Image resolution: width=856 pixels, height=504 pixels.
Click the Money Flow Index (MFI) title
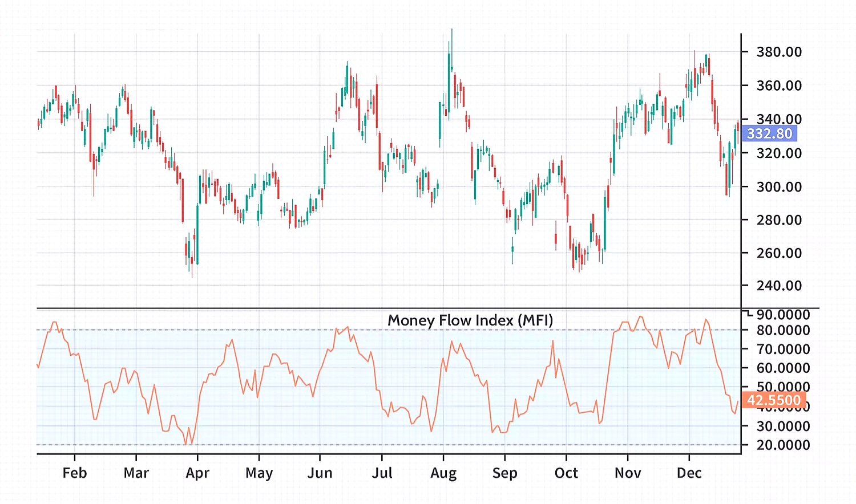pyautogui.click(x=470, y=320)
